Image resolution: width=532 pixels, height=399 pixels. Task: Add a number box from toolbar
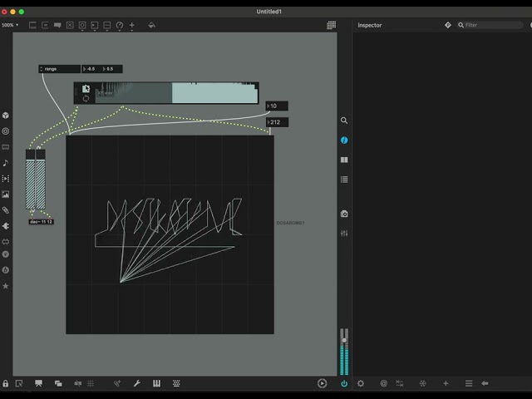coord(95,25)
